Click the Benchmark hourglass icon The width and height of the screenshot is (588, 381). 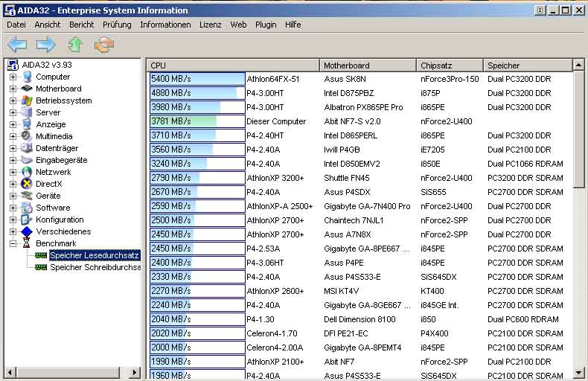[27, 243]
